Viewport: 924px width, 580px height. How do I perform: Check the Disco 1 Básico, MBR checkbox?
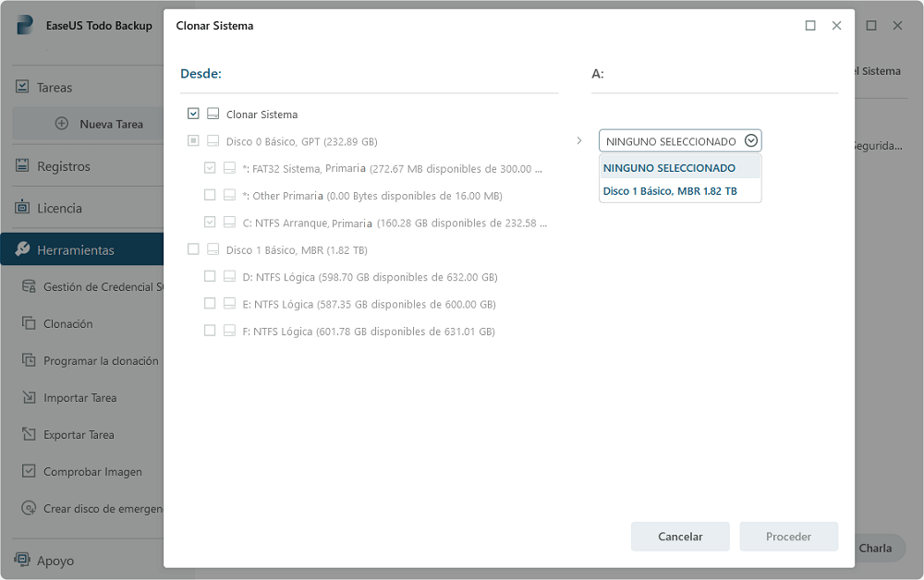(x=193, y=249)
